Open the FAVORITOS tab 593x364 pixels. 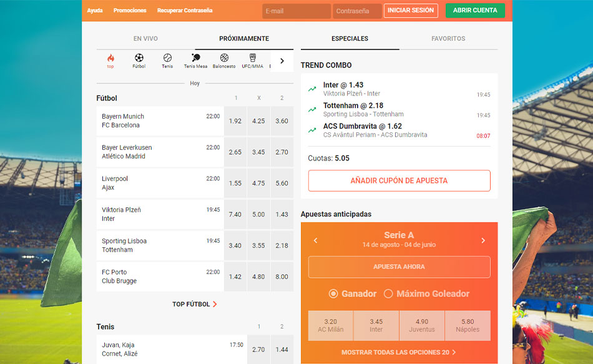(x=448, y=39)
